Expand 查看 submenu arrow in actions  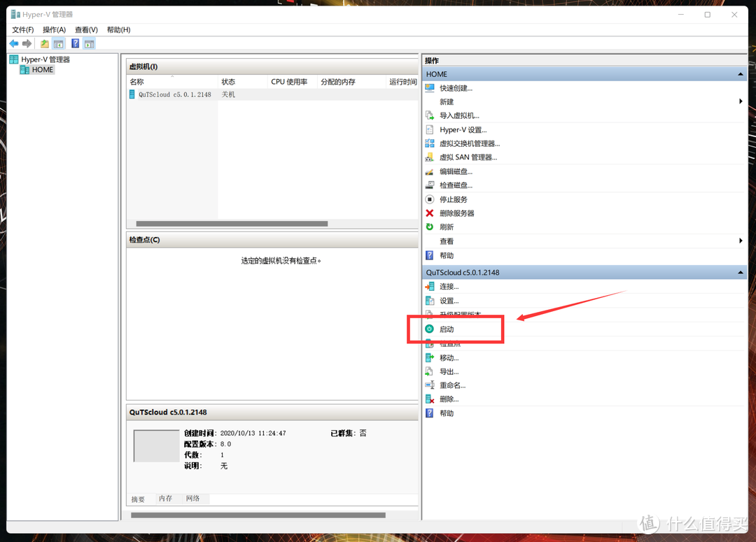[x=741, y=241]
